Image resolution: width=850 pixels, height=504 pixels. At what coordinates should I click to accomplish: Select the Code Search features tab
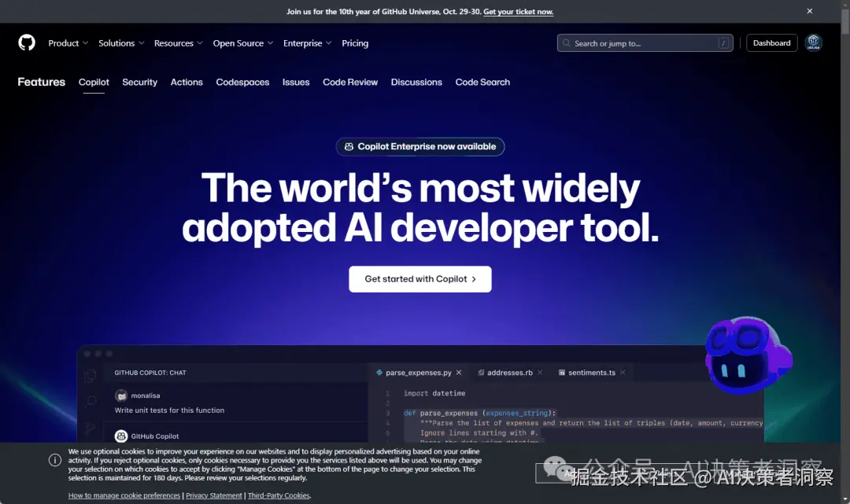(x=482, y=83)
